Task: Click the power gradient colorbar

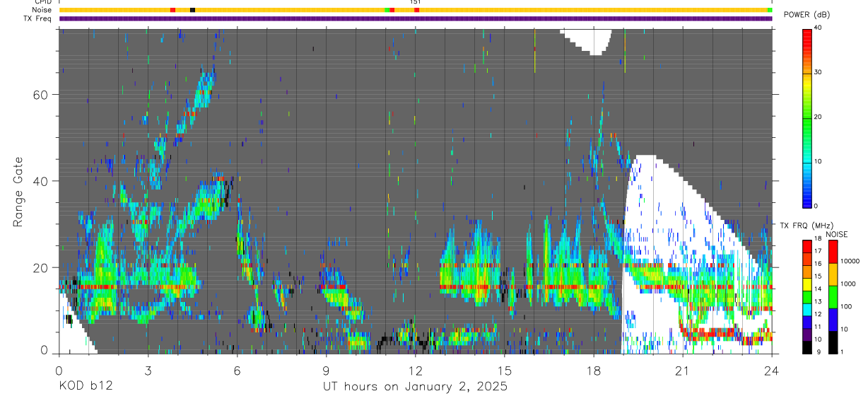Action: point(807,117)
